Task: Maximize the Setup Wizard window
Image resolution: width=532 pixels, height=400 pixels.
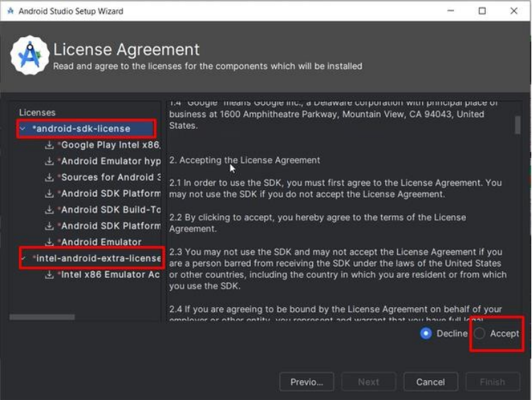Action: tap(482, 11)
